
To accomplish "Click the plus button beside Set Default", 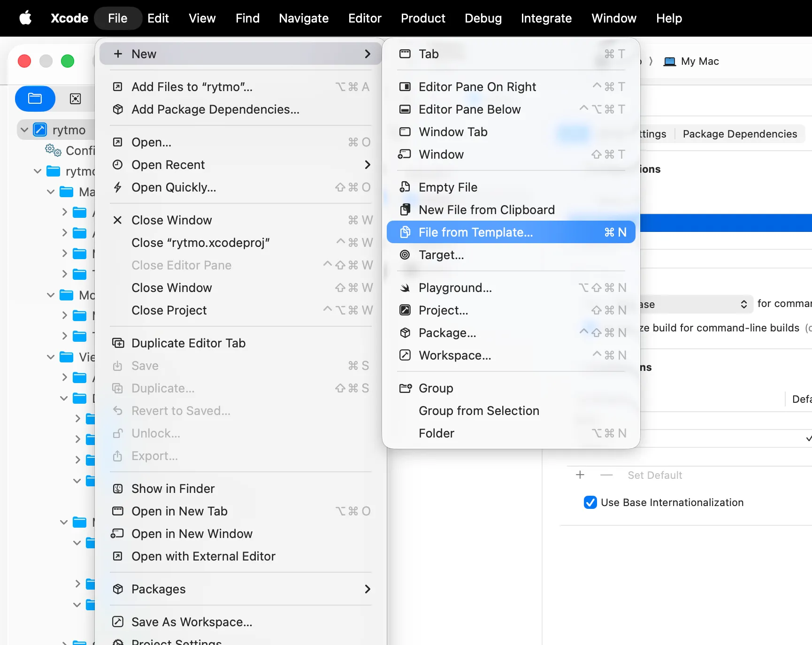I will (580, 475).
